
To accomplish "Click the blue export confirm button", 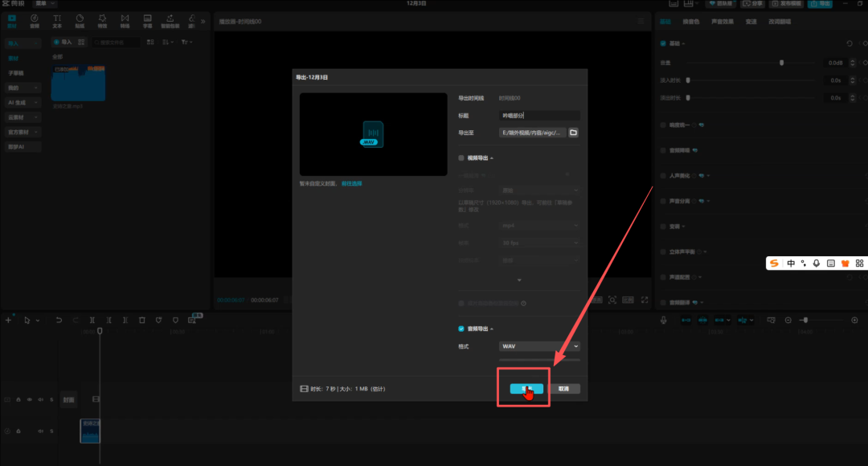I will (x=526, y=389).
